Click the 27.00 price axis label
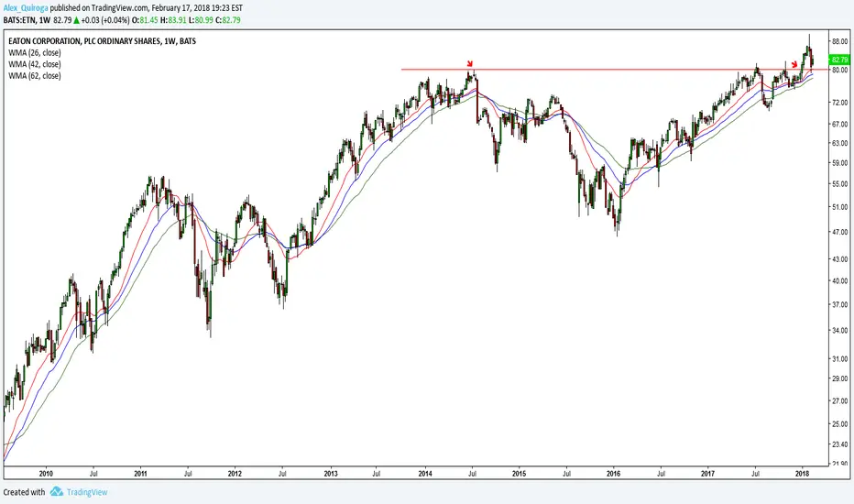Image resolution: width=854 pixels, height=504 pixels. pos(839,400)
